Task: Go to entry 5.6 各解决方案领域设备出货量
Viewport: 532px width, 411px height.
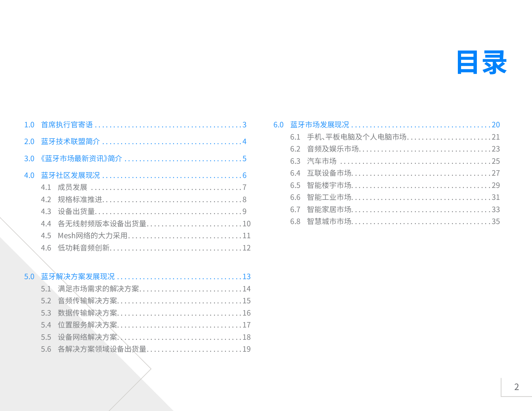Action: [x=146, y=349]
